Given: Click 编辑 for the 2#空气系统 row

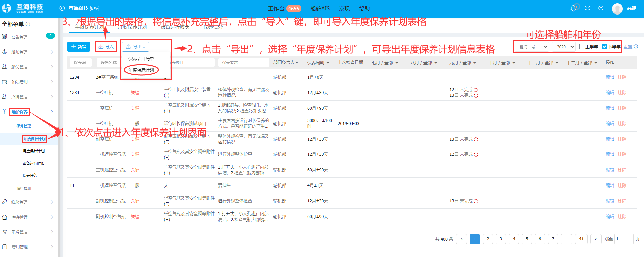Looking at the screenshot, I should (x=610, y=77).
